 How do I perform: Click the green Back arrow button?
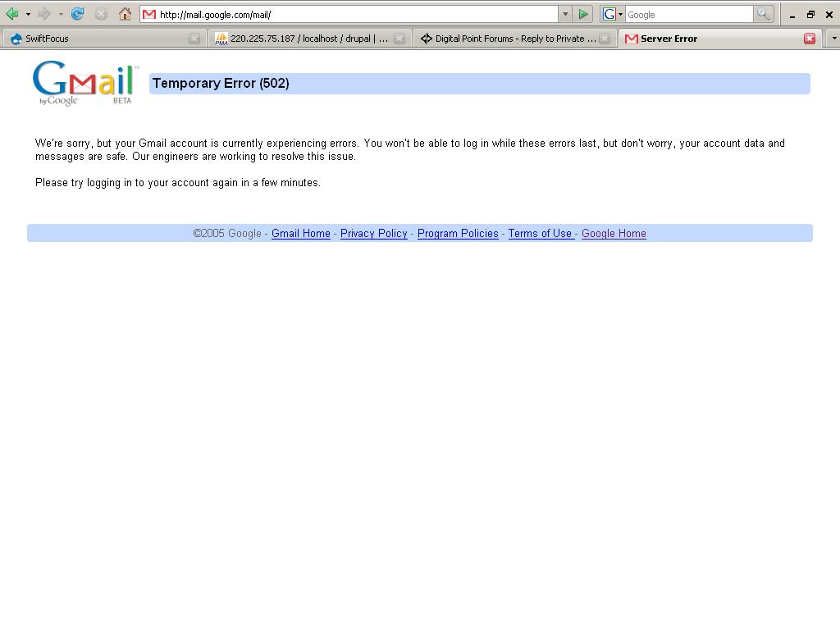coord(12,14)
